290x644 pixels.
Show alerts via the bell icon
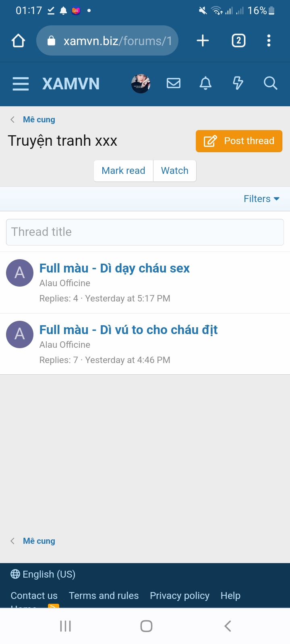(x=205, y=83)
